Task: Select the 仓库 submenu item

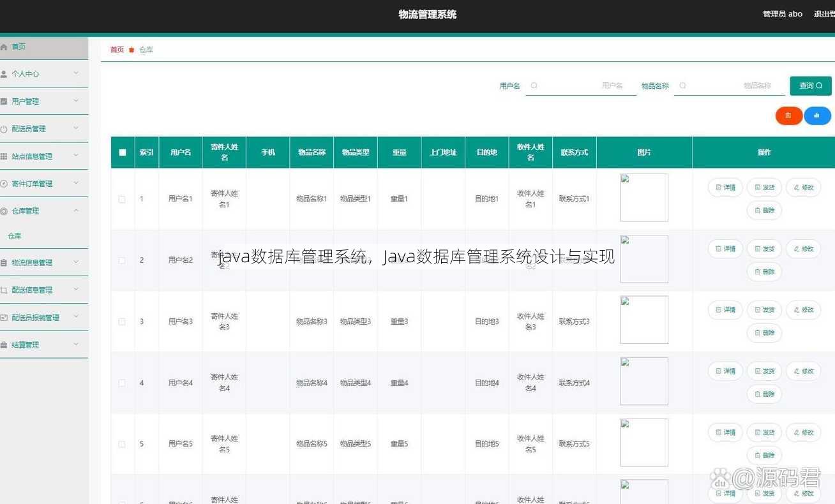Action: 15,236
